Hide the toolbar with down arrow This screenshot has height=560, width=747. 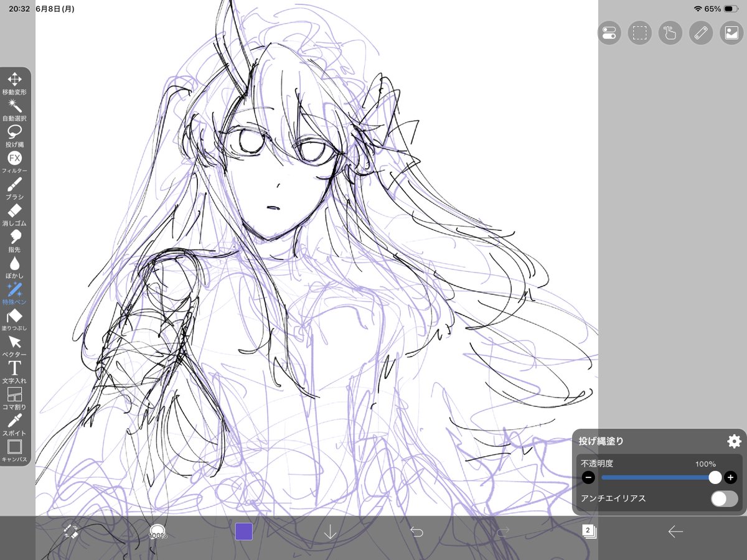(x=330, y=532)
